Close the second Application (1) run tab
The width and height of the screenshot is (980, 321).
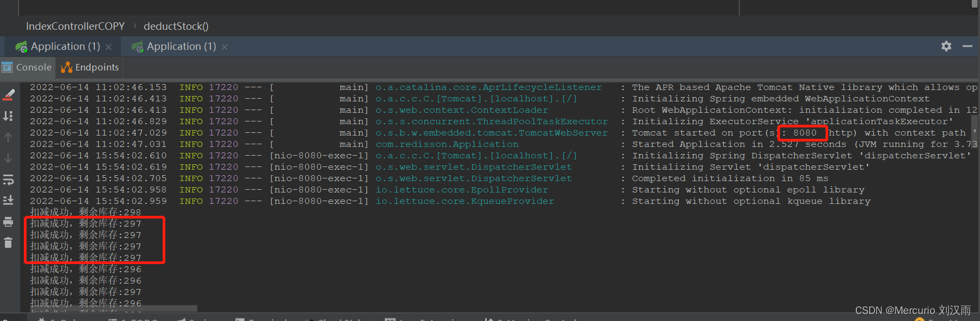coord(224,47)
